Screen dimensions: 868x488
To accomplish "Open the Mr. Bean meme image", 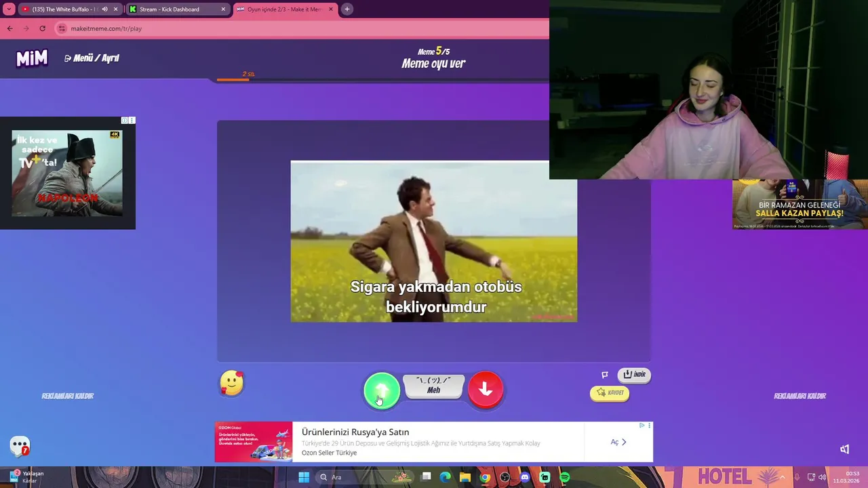I will [434, 241].
